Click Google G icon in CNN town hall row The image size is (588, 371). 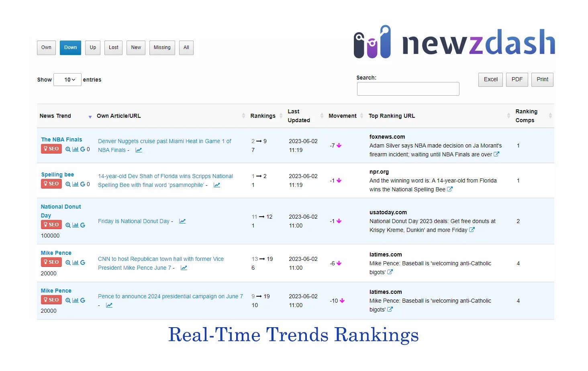tap(83, 262)
